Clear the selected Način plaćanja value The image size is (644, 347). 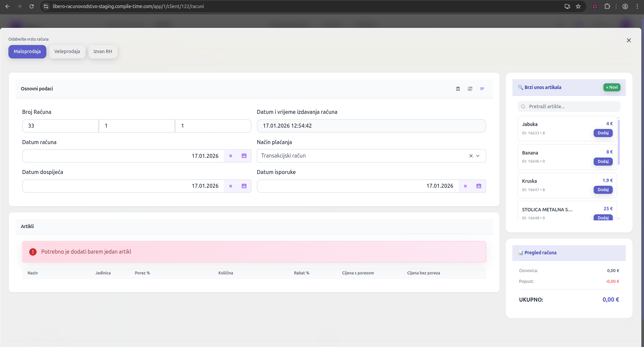click(471, 156)
